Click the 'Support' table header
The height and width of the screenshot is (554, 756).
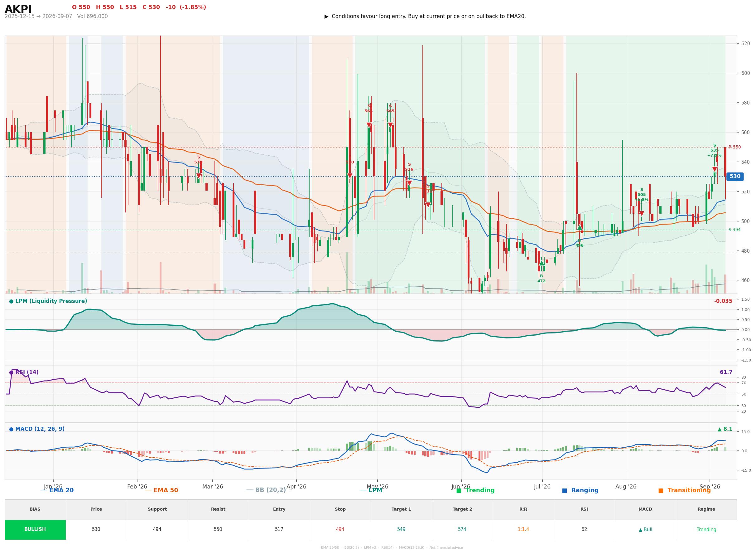(x=157, y=509)
